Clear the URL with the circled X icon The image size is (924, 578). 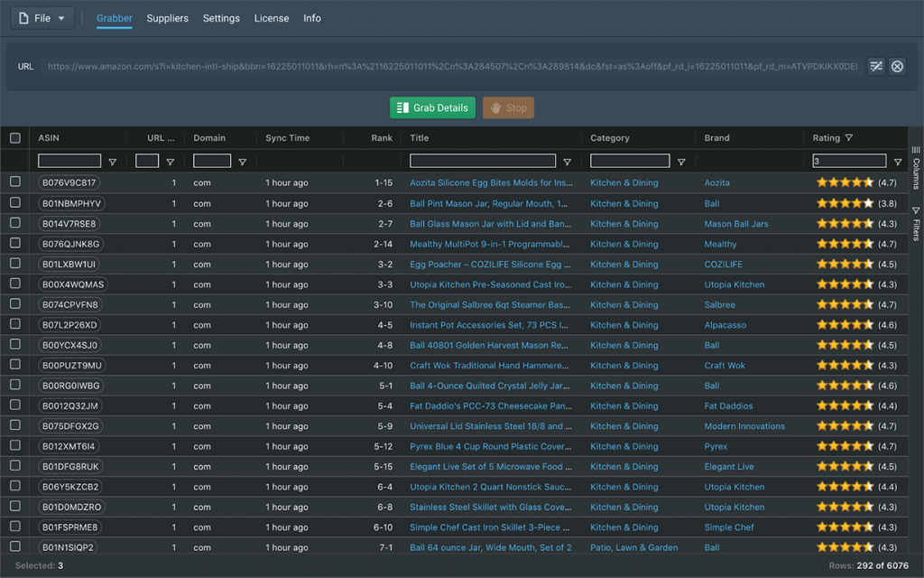pos(897,66)
